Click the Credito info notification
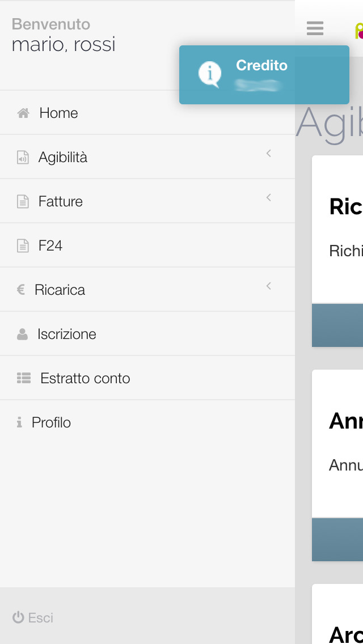Screen dimensions: 363x644 (x=264, y=75)
